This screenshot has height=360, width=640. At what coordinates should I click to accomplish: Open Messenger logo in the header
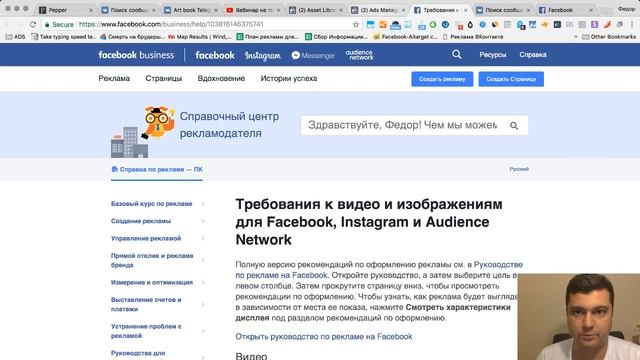coord(313,56)
